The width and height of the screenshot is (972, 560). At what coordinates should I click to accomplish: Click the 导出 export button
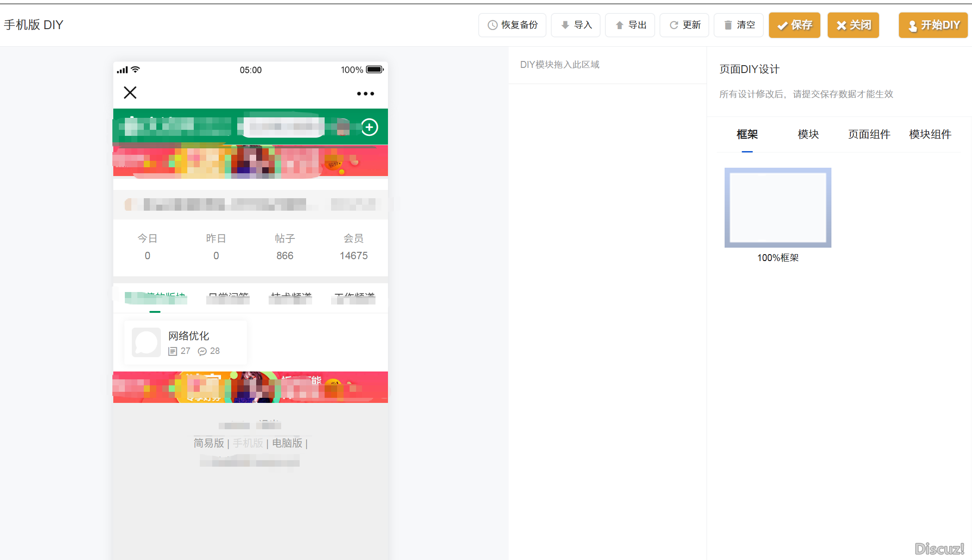pyautogui.click(x=630, y=25)
